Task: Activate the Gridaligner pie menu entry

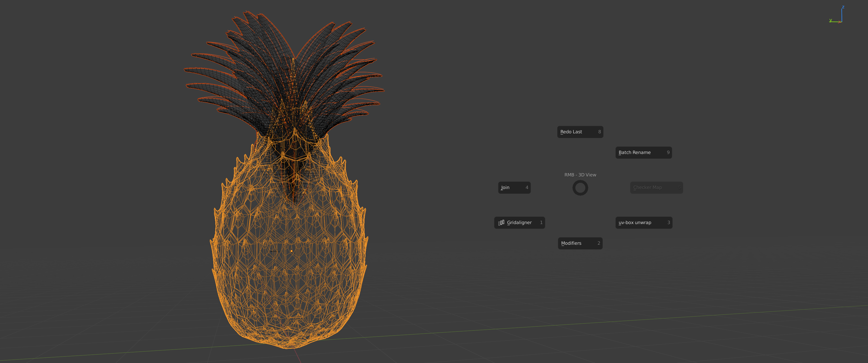Action: point(519,223)
